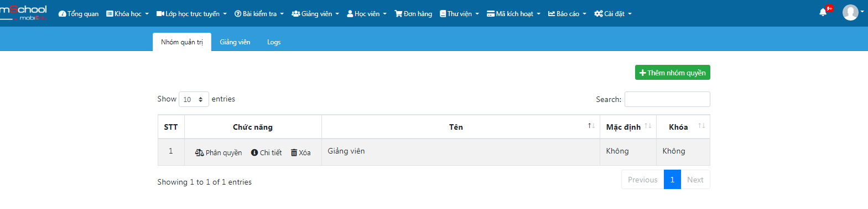Switch to the Logs tab
868x209 pixels.
[x=274, y=42]
